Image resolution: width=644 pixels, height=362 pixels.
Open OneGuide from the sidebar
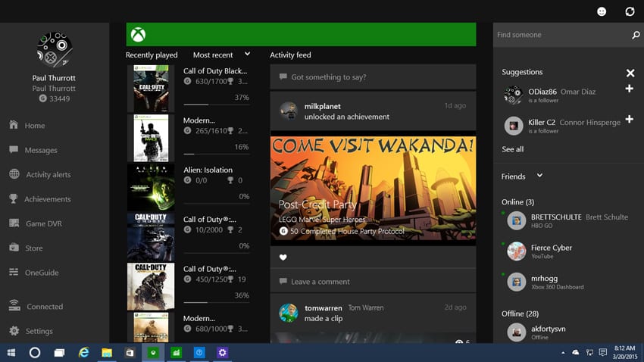(33, 273)
